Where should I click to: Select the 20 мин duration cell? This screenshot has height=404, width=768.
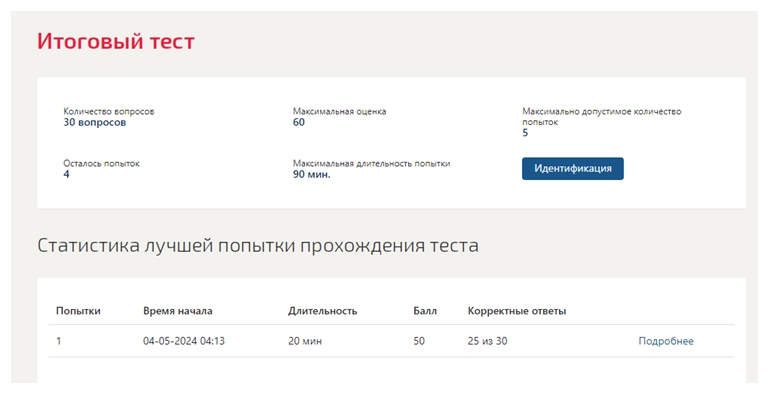[305, 341]
